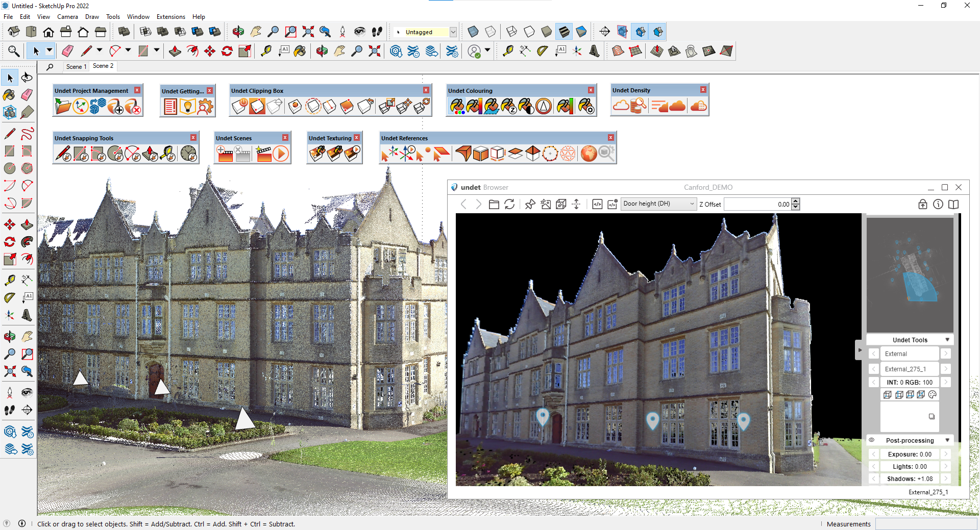The height and width of the screenshot is (530, 980).
Task: Click refresh icon in undet Browser toolbar
Action: (509, 204)
